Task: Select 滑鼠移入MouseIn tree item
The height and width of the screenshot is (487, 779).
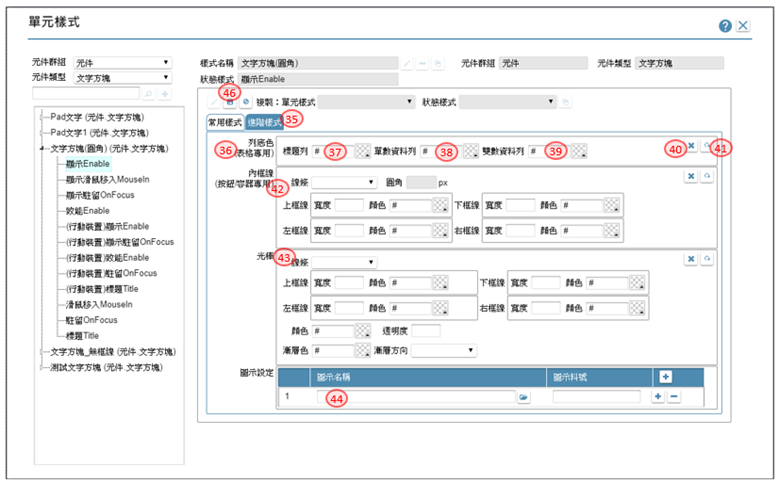Action: pyautogui.click(x=99, y=305)
